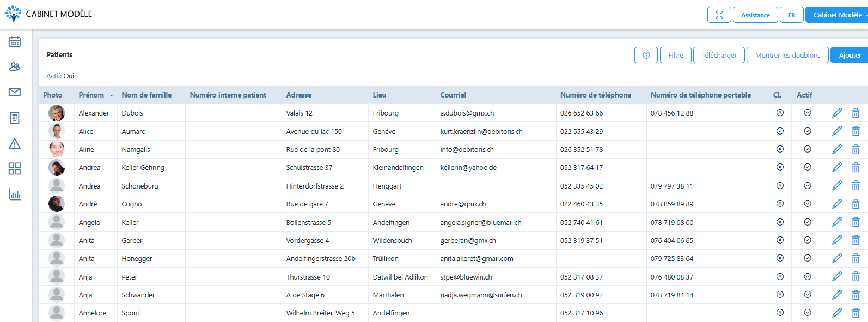This screenshot has height=322, width=868.
Task: Toggle CL status for André Cogno
Action: click(780, 203)
